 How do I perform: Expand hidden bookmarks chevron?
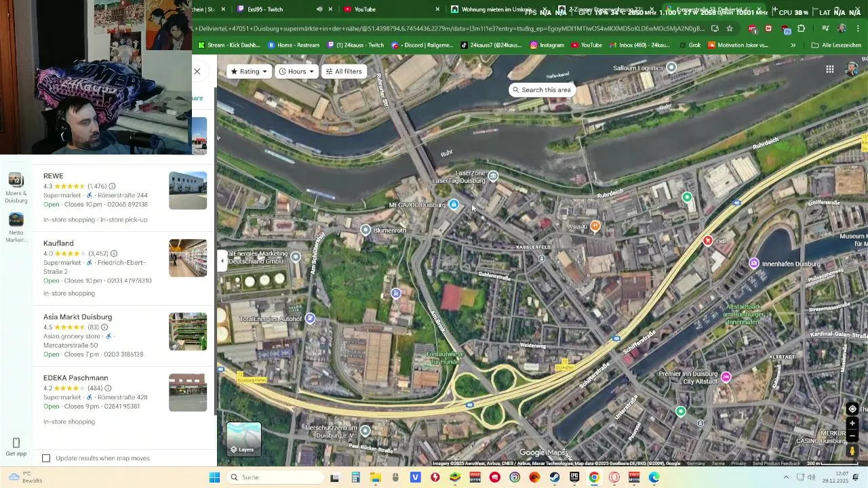pos(793,45)
